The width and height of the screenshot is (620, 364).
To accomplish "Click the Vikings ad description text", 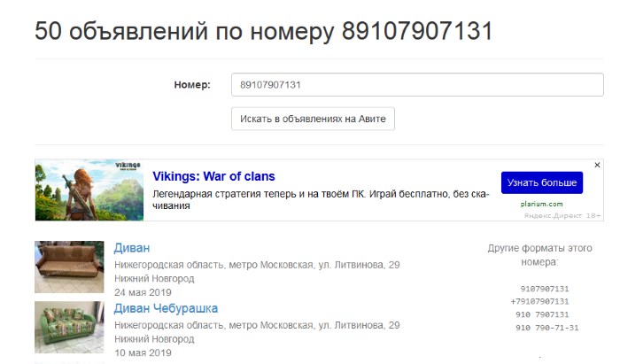I will point(321,199).
